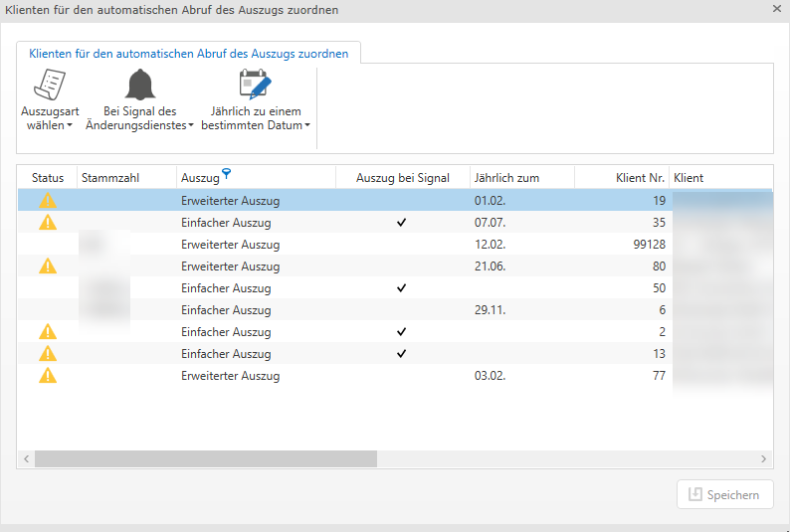Expand Jährlich zu einem bestimmten Datum dropdown
790x532 pixels.
tap(307, 126)
